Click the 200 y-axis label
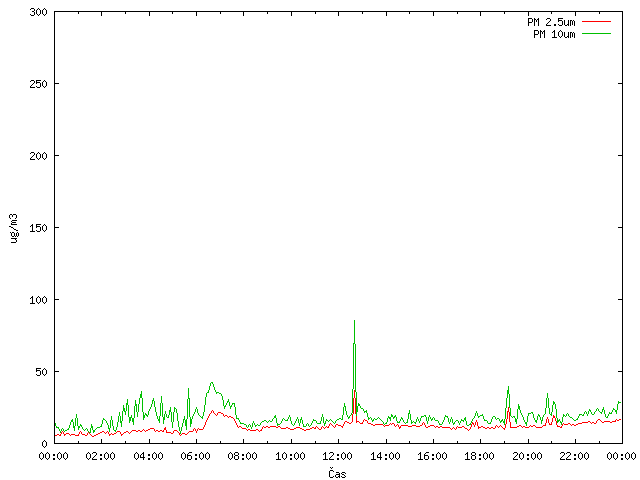This screenshot has height=480, width=640. tap(38, 156)
